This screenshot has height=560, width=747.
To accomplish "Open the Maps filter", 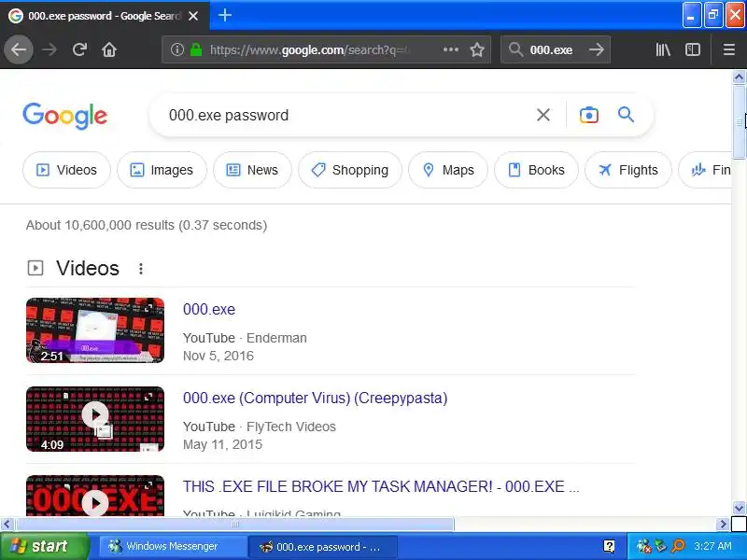I will pos(448,170).
